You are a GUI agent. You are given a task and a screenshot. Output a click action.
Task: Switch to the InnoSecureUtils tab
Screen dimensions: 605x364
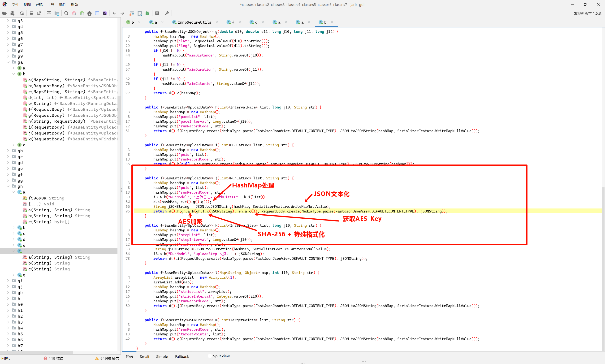[194, 22]
